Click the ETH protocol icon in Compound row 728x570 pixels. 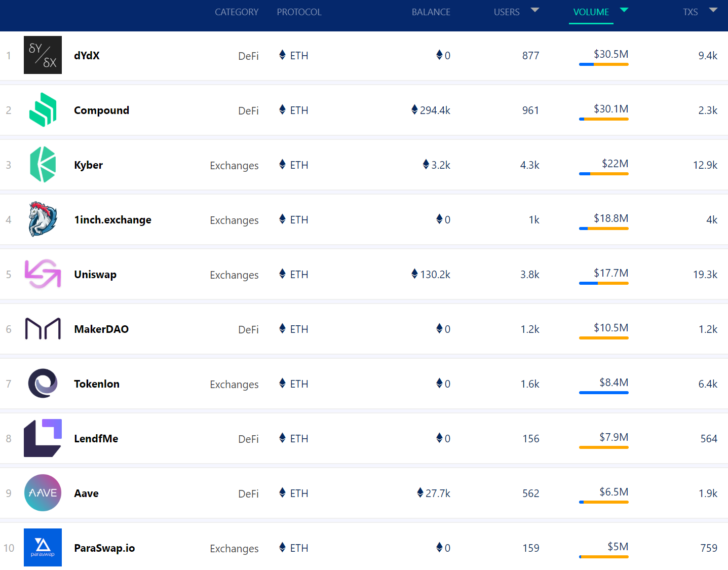(282, 109)
